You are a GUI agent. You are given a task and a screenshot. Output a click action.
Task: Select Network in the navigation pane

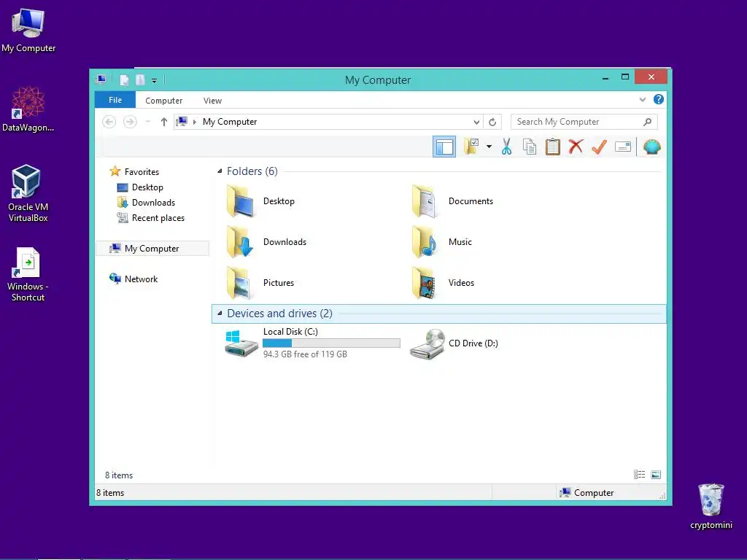[x=134, y=279]
